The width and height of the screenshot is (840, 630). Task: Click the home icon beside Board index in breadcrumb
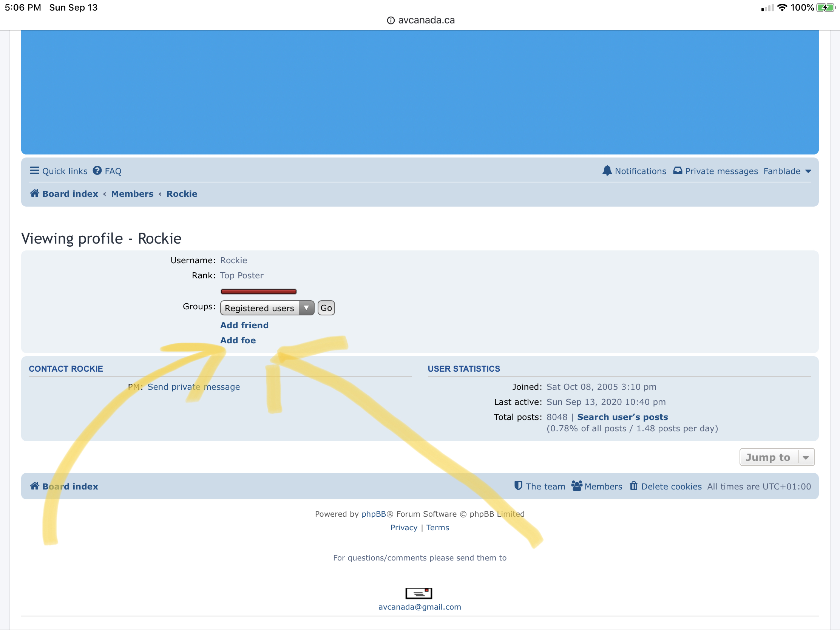(34, 193)
